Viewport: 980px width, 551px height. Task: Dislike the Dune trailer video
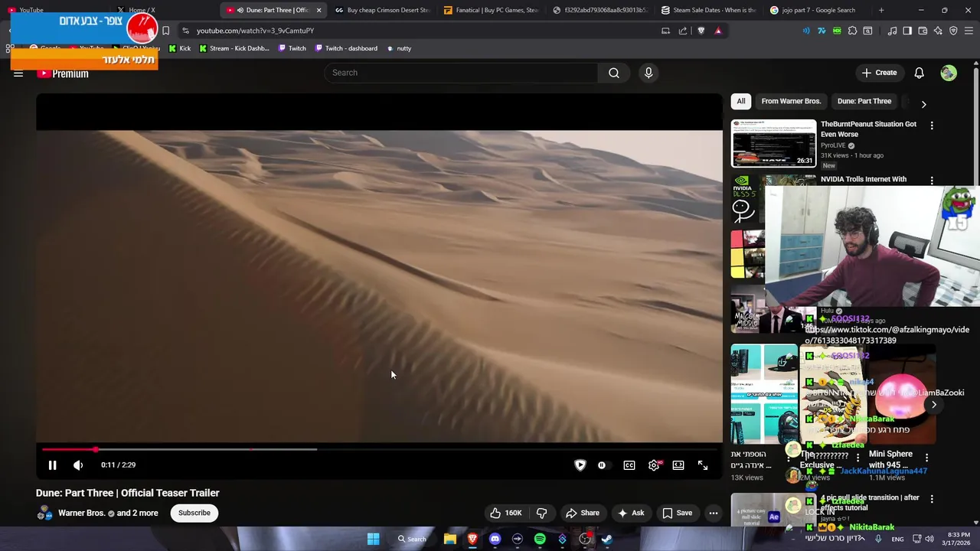(541, 513)
